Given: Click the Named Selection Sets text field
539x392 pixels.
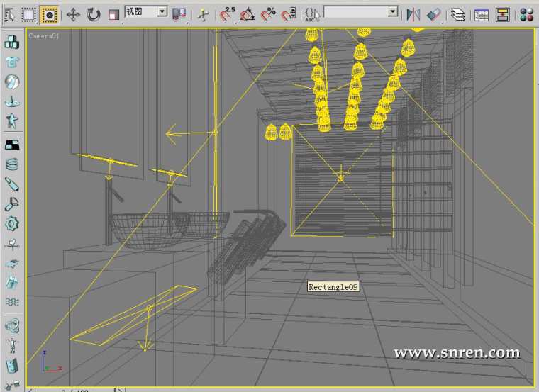Looking at the screenshot, I should click(x=356, y=12).
